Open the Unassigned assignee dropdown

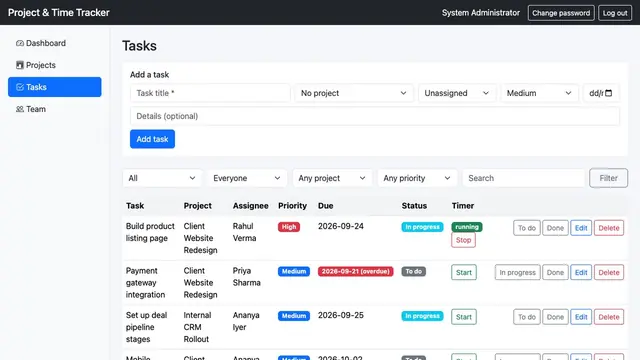coord(457,93)
